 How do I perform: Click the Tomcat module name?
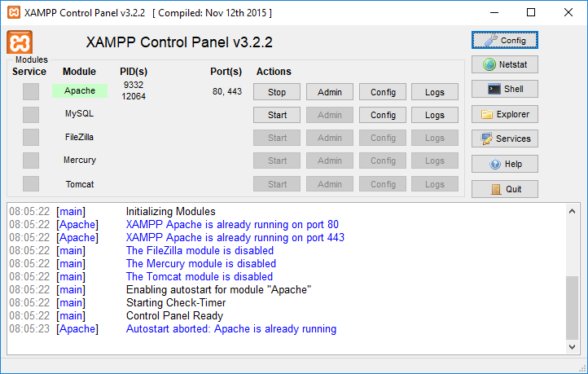(80, 184)
